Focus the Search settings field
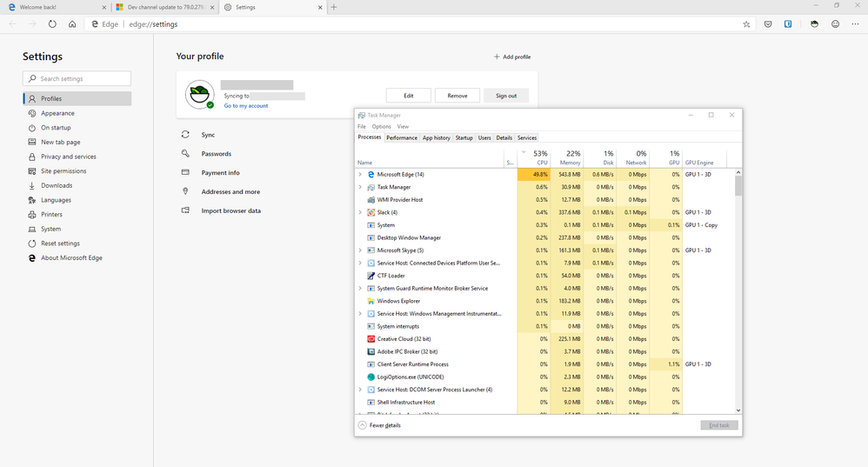 coord(77,78)
